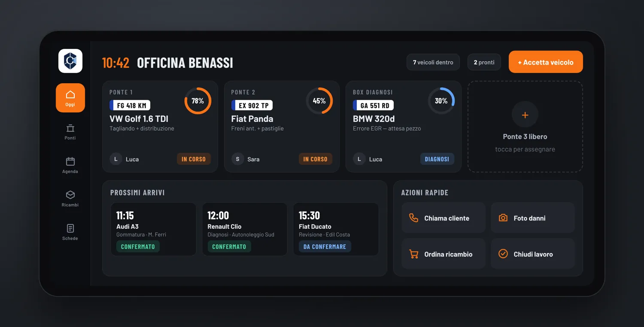
Task: Click the Foto danni label
Action: pos(530,218)
